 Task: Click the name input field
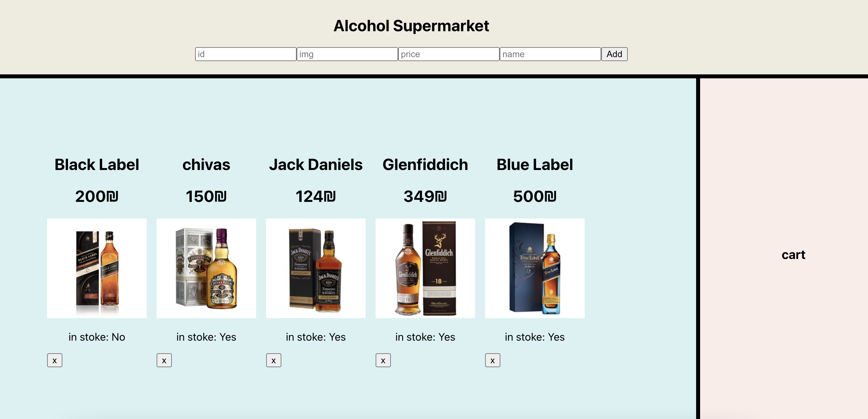(x=550, y=54)
